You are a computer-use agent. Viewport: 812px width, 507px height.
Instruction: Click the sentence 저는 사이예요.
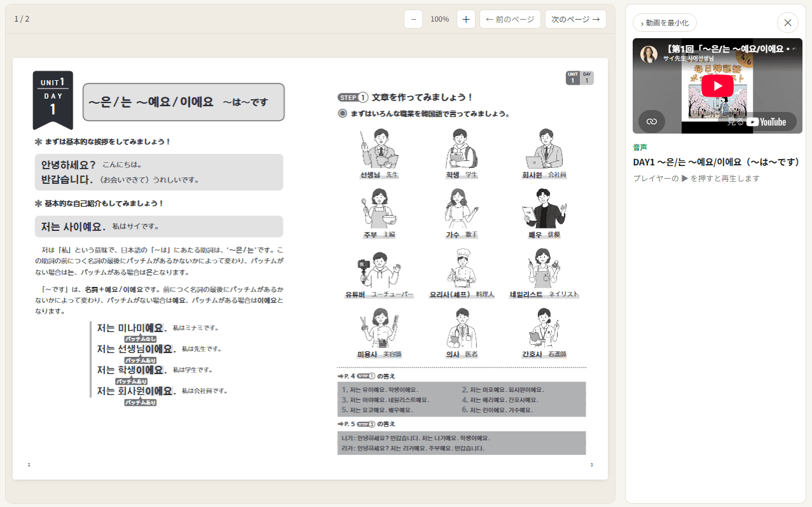(x=73, y=226)
